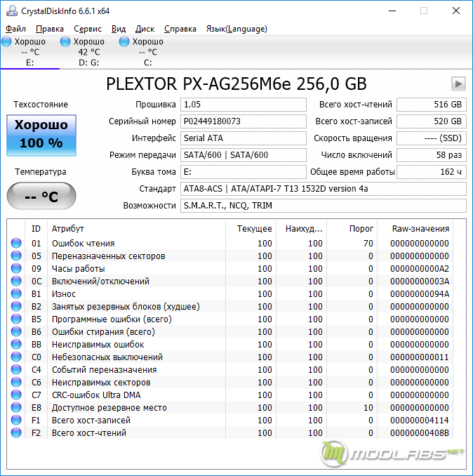
Task: Click the Порог column header
Action: click(x=352, y=229)
